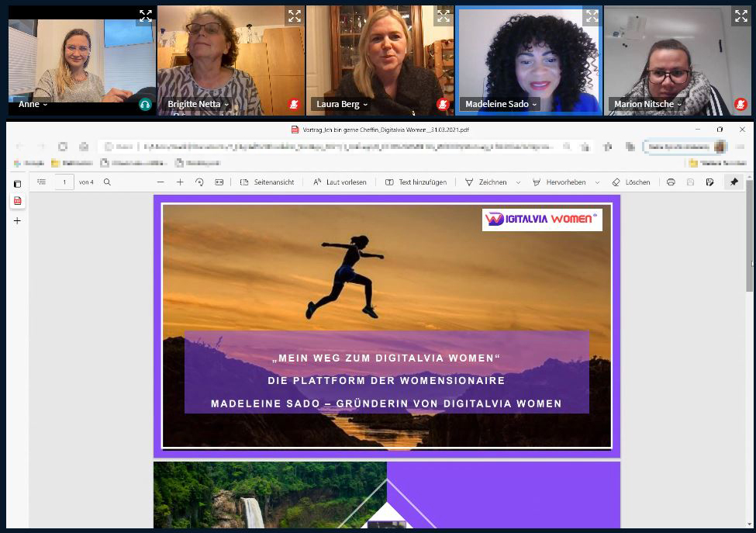Screen dimensions: 756x533
Task: Click Marion Nitsche's muted microphone icon
Action: point(740,104)
